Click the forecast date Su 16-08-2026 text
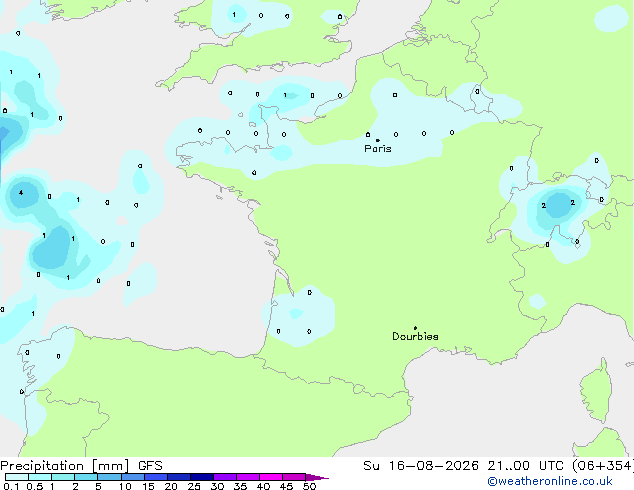 [x=421, y=466]
